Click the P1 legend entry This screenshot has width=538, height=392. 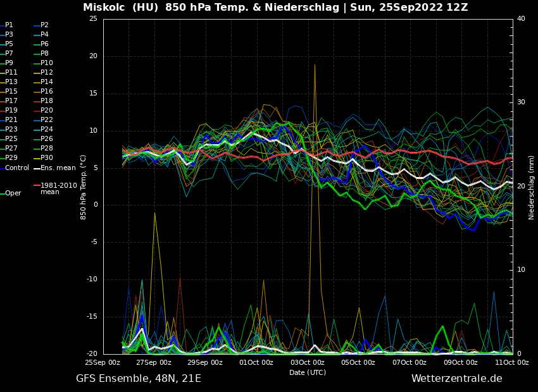point(9,25)
